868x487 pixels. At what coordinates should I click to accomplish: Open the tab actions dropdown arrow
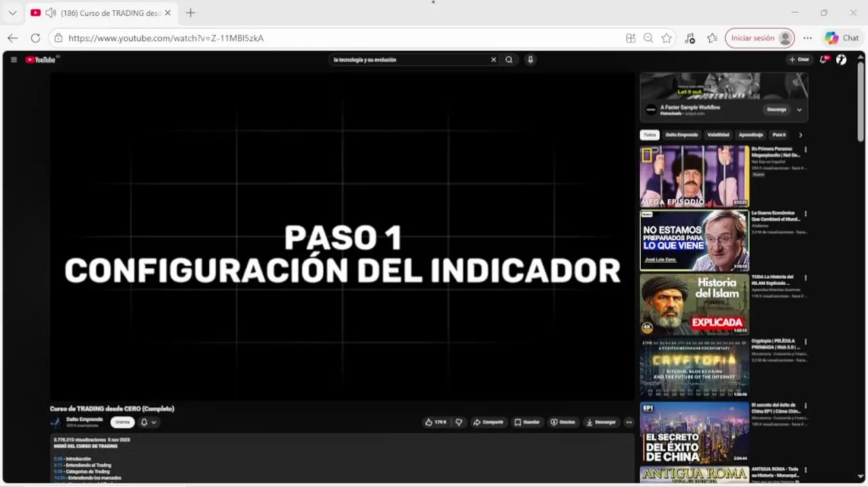12,13
